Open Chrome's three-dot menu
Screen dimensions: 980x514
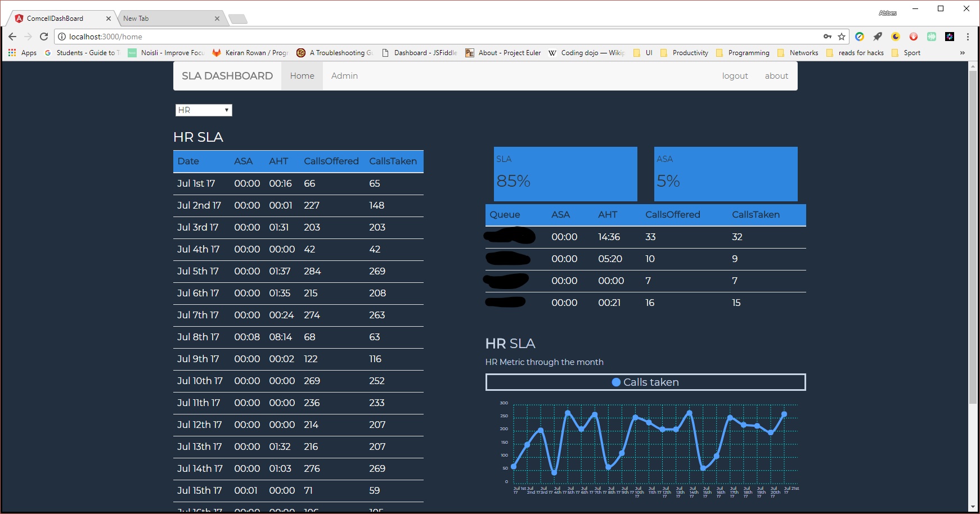[968, 37]
